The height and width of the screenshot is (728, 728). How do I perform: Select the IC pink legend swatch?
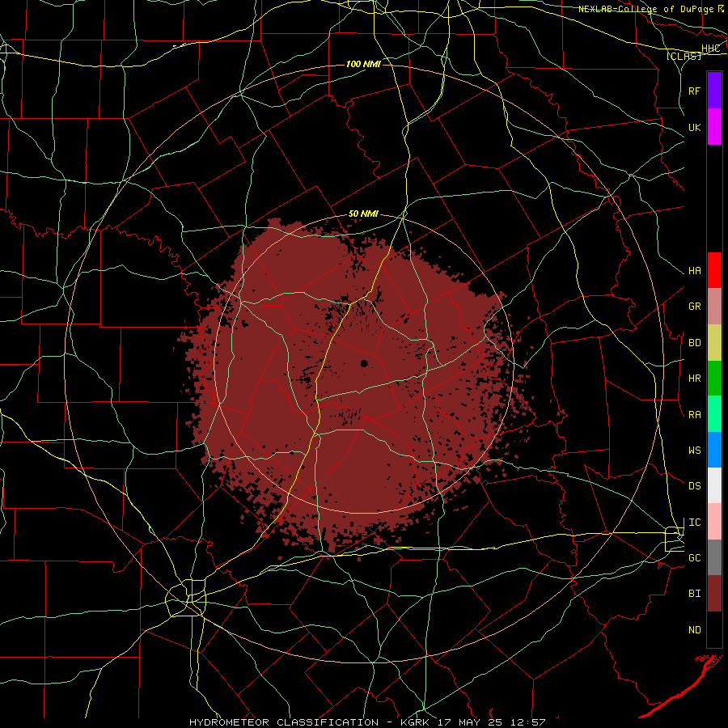tap(714, 522)
